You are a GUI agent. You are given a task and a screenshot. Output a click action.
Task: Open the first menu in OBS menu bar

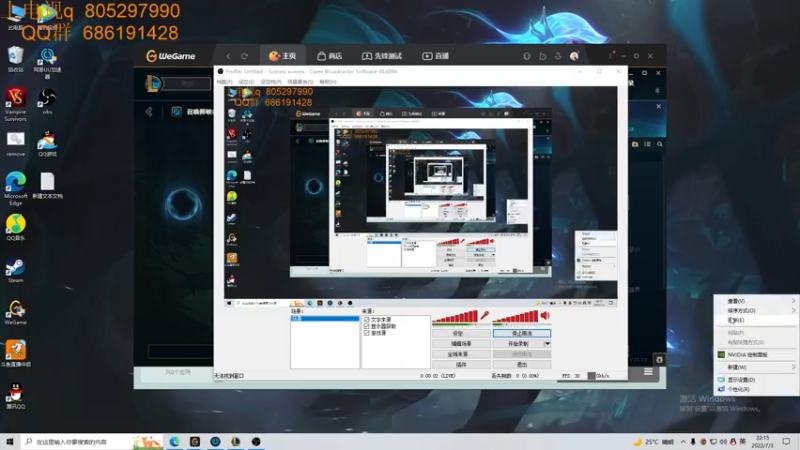coord(224,82)
